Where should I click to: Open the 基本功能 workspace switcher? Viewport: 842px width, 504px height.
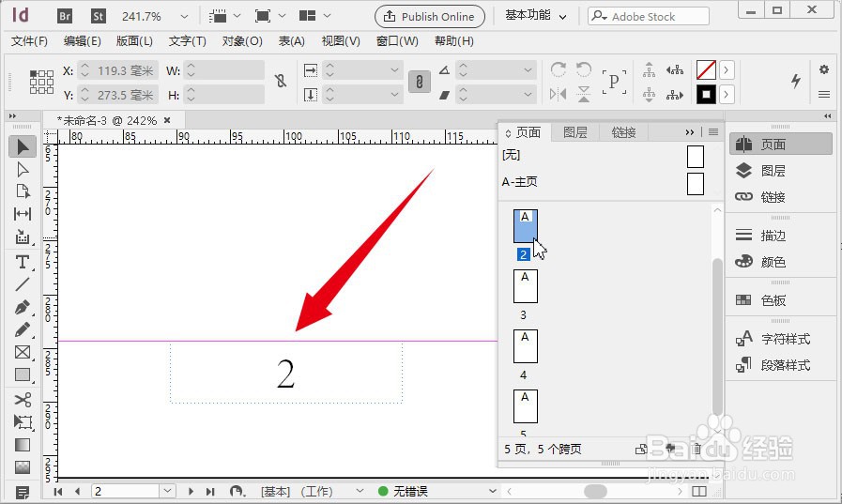535,16
